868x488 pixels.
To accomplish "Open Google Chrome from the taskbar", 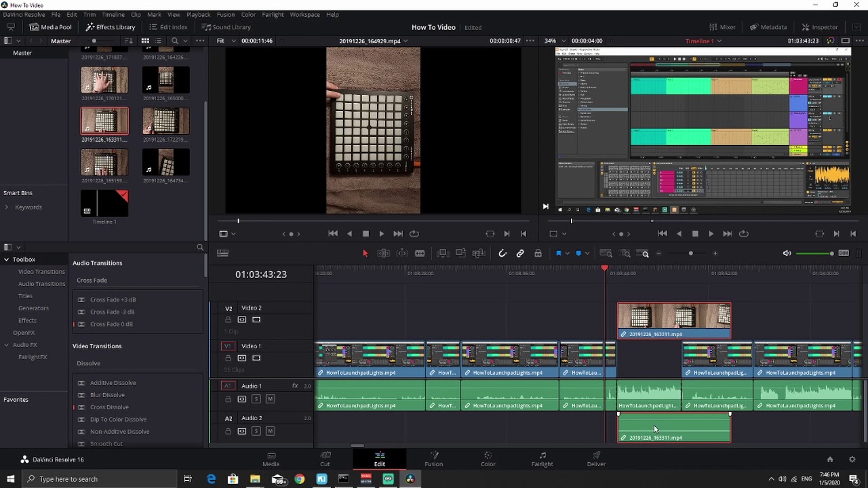I will click(299, 479).
